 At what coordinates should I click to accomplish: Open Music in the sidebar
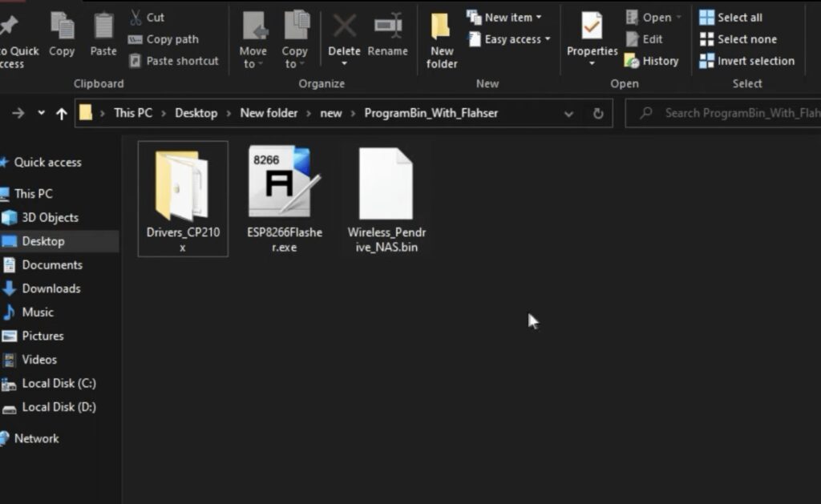click(37, 312)
